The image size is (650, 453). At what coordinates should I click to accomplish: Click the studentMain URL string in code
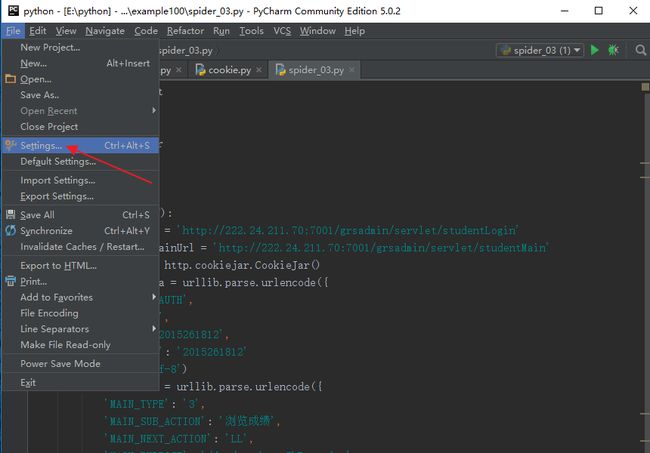point(381,248)
